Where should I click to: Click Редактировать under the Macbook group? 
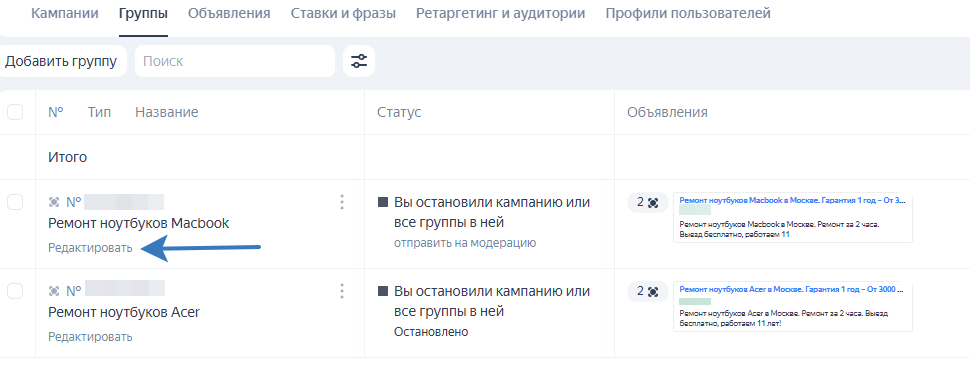point(90,248)
